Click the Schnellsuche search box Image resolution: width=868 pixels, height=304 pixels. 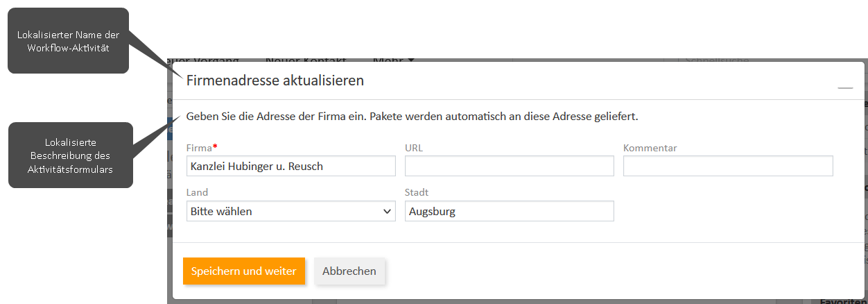click(715, 60)
